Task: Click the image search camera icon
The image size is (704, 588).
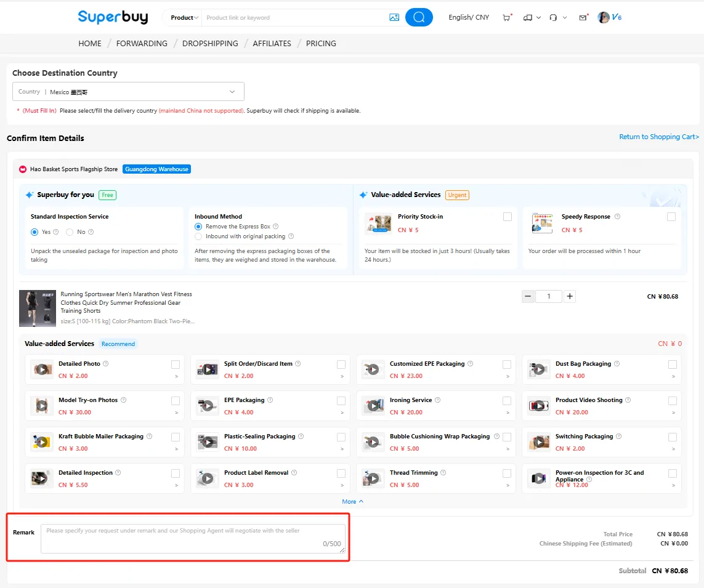Action: 394,17
